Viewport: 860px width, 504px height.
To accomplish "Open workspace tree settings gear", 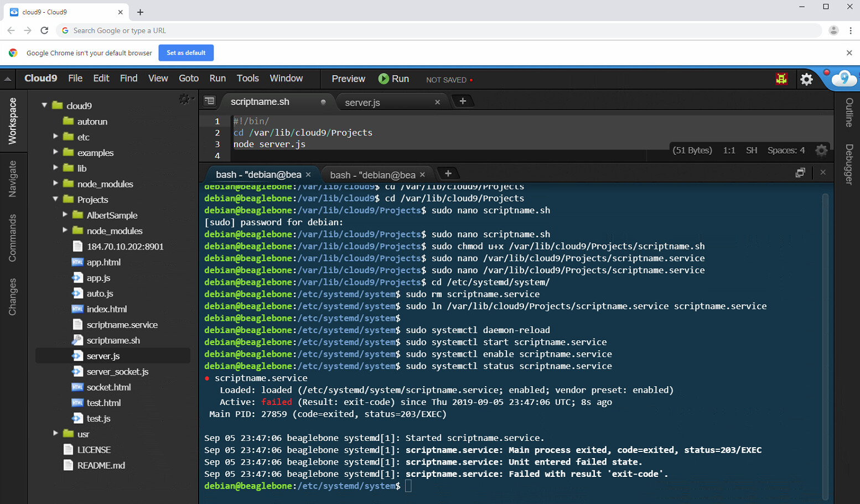I will pyautogui.click(x=184, y=99).
